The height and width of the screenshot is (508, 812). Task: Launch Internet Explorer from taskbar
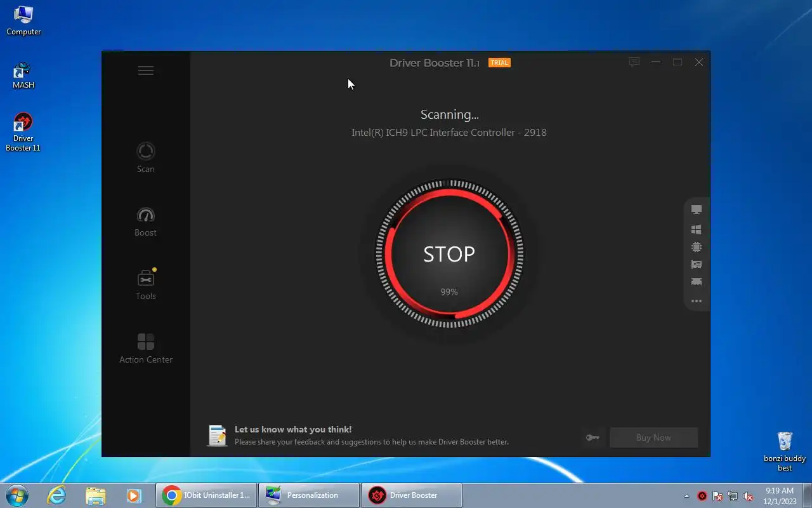click(x=56, y=495)
